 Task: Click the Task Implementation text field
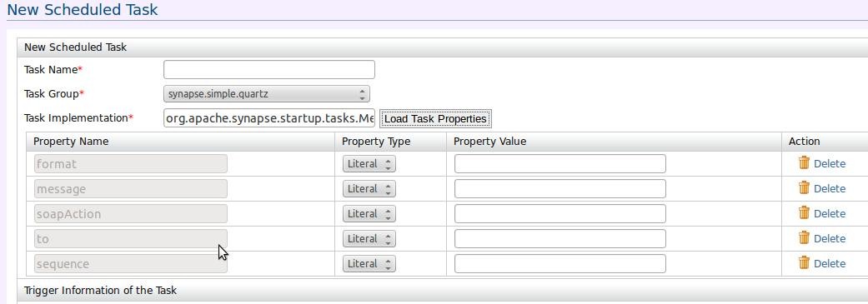269,118
